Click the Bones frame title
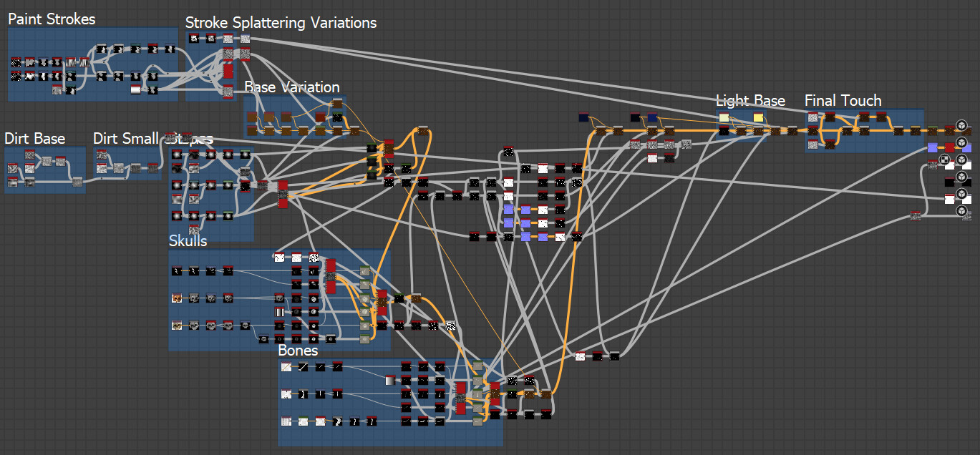The image size is (980, 455). 298,351
